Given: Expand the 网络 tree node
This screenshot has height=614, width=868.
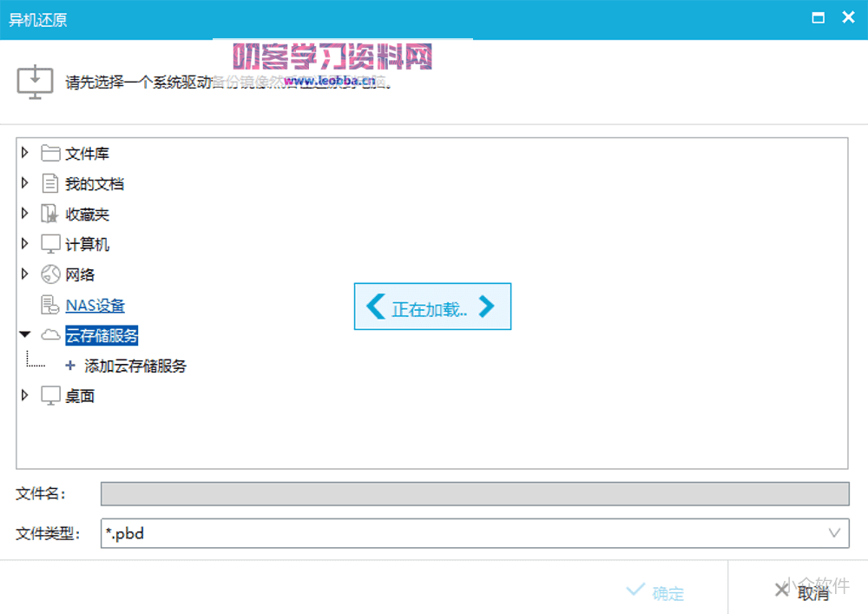Looking at the screenshot, I should [24, 274].
